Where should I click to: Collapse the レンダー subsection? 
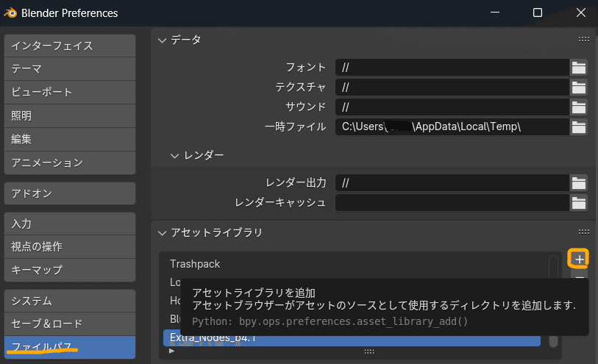point(174,155)
